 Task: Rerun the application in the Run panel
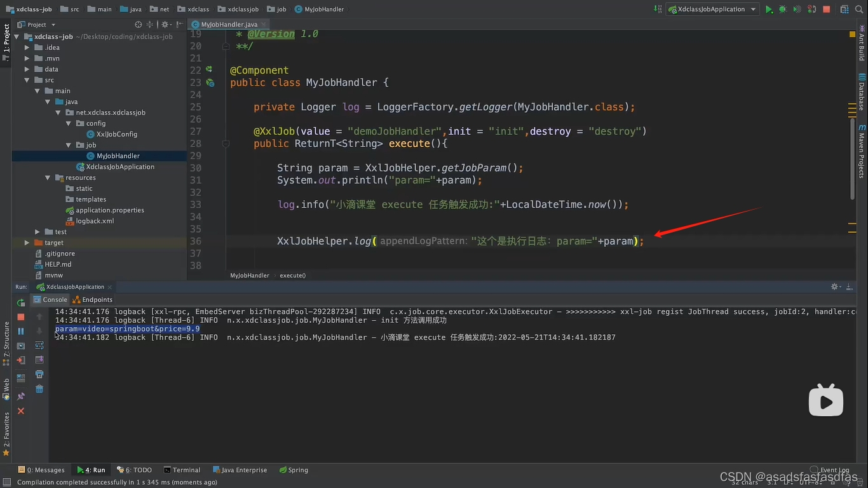[21, 302]
